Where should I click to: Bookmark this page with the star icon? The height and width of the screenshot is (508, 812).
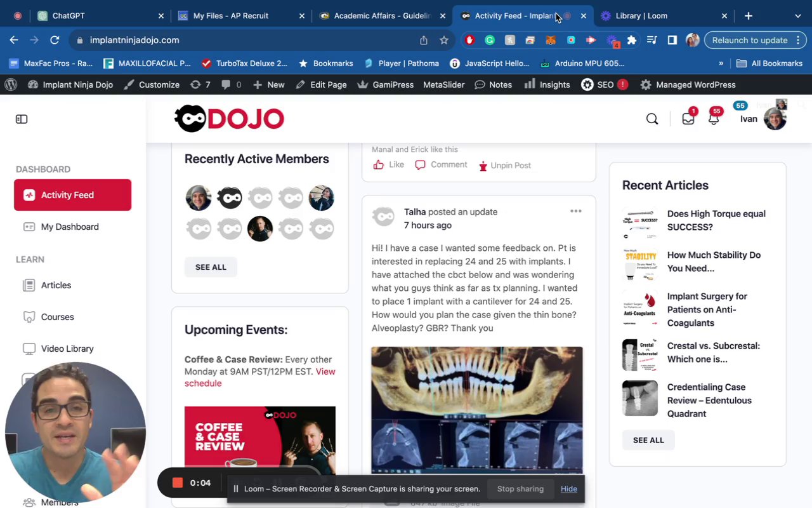click(444, 40)
